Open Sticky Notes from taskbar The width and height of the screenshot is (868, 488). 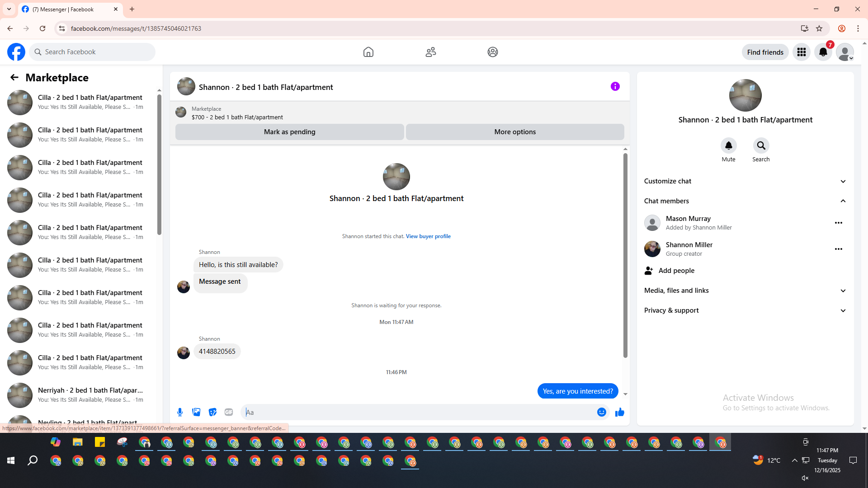[100, 442]
